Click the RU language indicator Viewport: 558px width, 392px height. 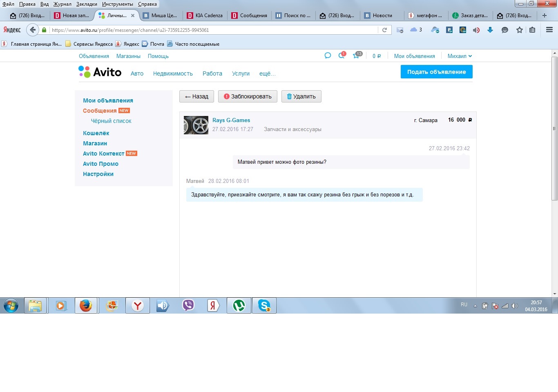[x=464, y=305]
